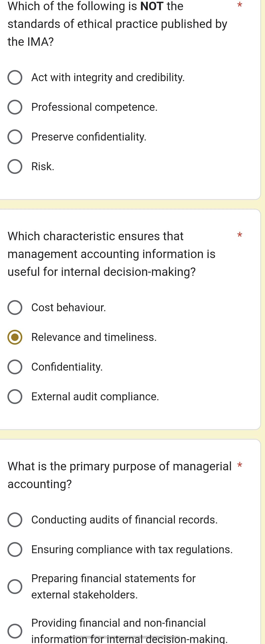Select 'Preparing financial statements for external stakeholders' radio
The image size is (265, 644).
click(15, 587)
